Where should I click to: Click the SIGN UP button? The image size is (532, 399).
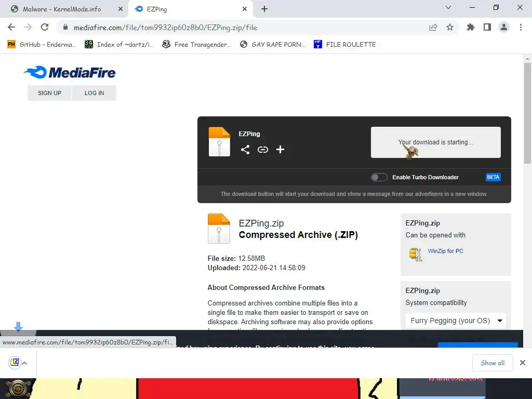(x=49, y=93)
